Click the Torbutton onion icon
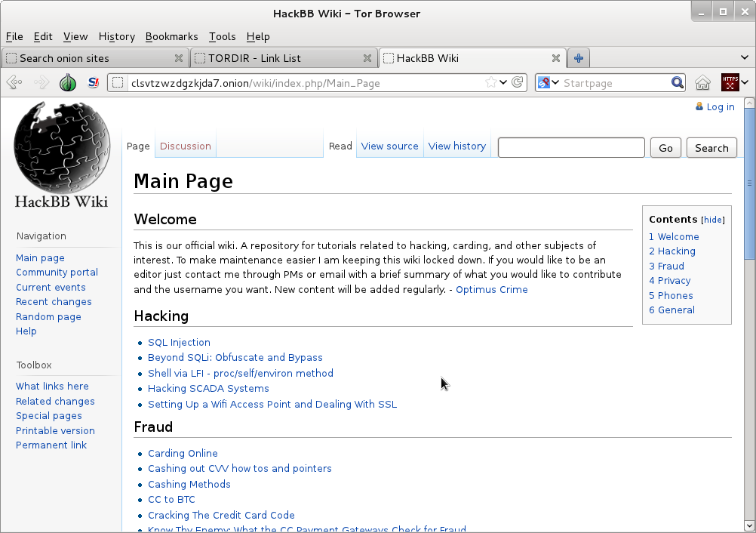 67,82
